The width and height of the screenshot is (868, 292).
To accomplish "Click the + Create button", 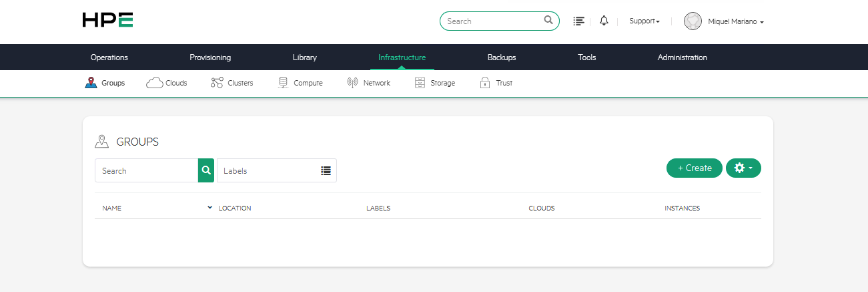I will coord(695,168).
